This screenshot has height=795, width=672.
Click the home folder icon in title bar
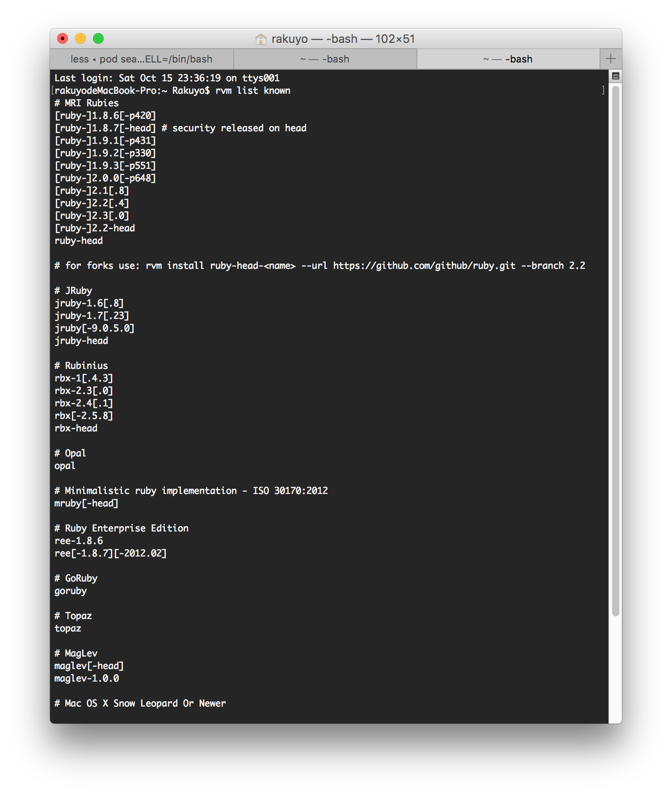[260, 39]
